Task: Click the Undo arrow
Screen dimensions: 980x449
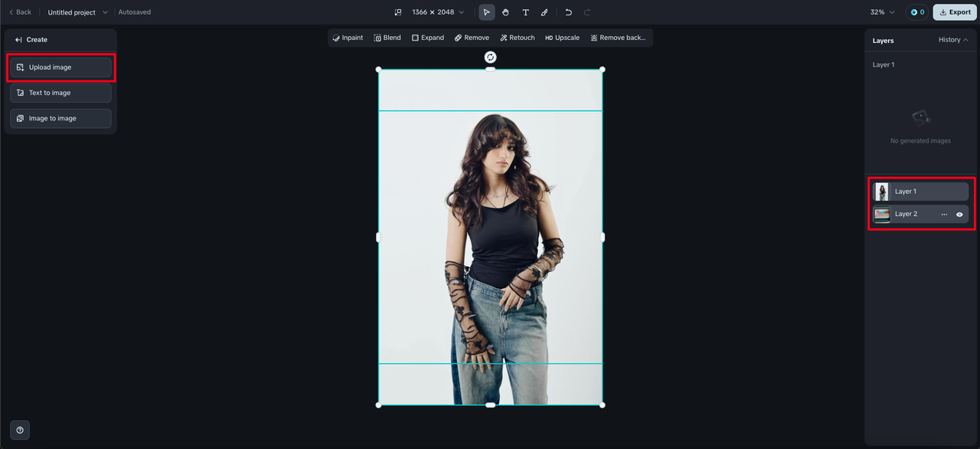Action: point(568,12)
